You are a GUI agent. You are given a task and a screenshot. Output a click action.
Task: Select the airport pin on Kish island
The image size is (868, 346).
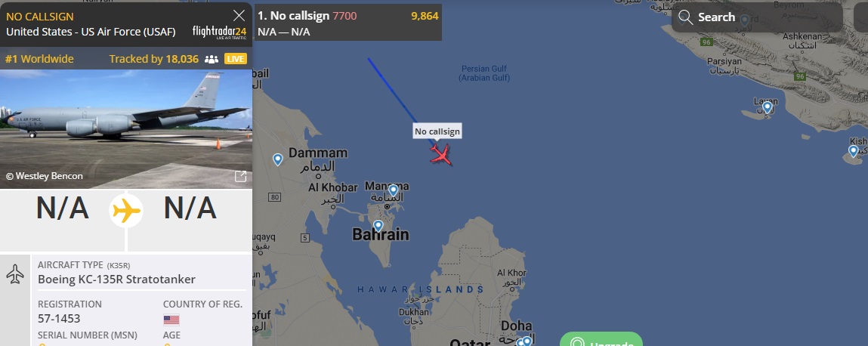pyautogui.click(x=853, y=151)
